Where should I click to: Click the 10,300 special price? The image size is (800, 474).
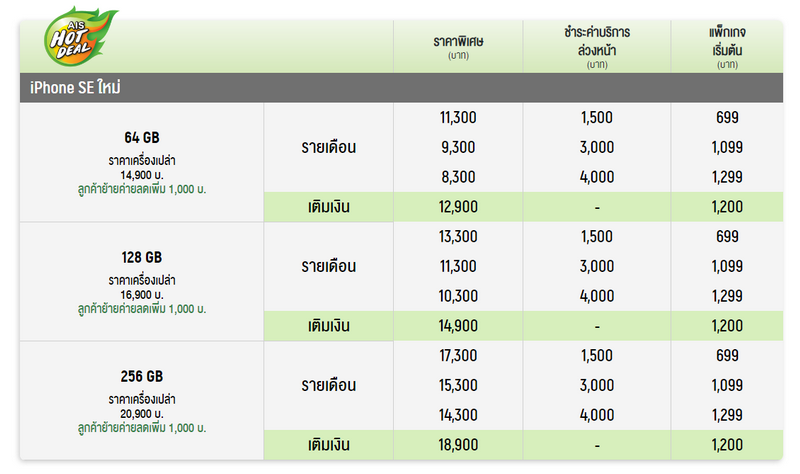click(459, 296)
